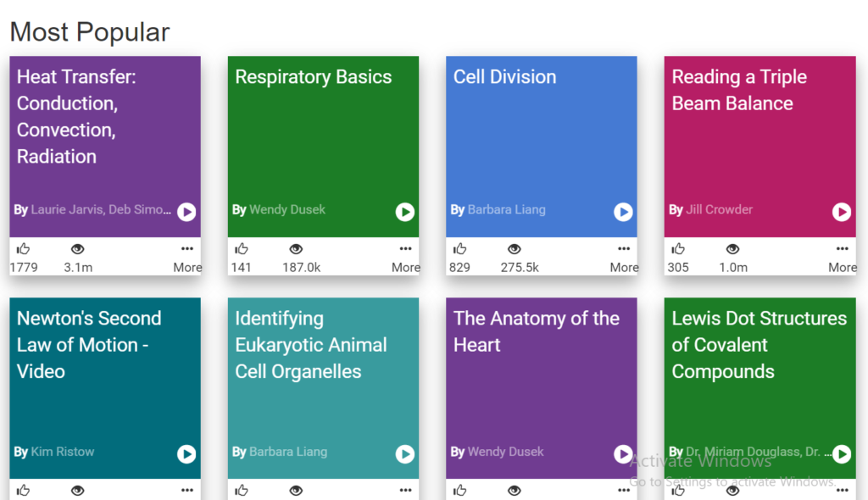Play Newton's Second Law of Motion video

pyautogui.click(x=186, y=454)
